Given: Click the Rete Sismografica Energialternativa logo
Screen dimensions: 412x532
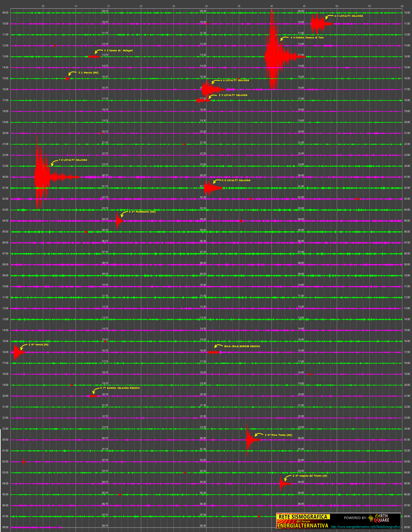Looking at the screenshot, I should [303, 521].
